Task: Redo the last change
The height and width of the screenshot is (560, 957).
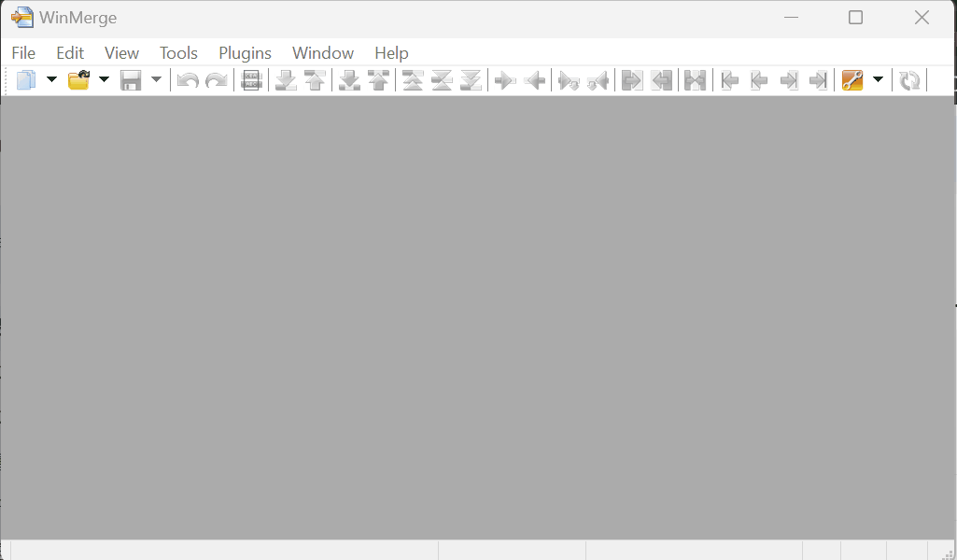Action: tap(216, 80)
